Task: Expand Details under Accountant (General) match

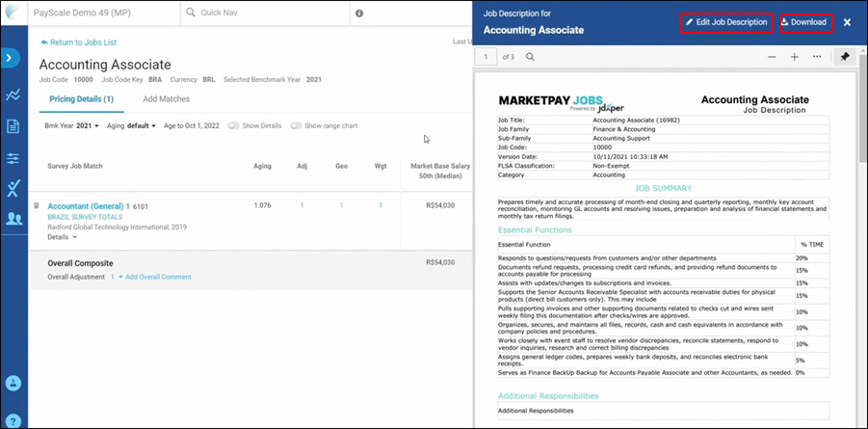Action: (62, 237)
